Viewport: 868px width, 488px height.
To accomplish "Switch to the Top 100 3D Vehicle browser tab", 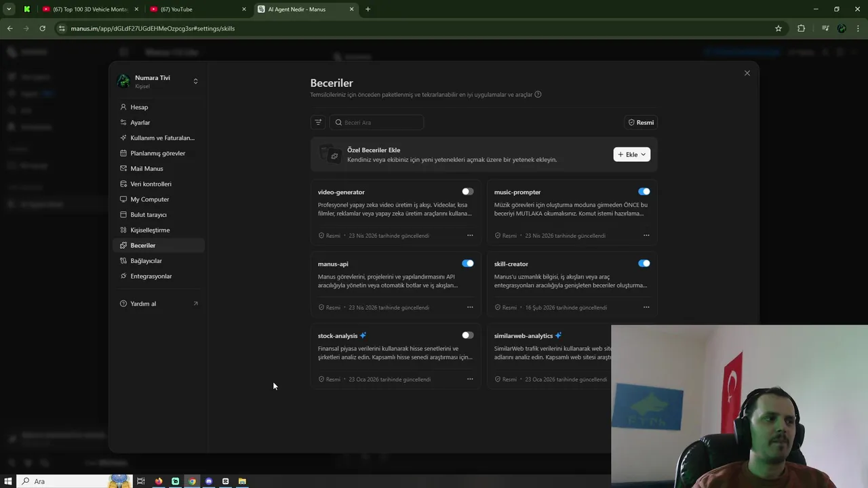I will [90, 9].
